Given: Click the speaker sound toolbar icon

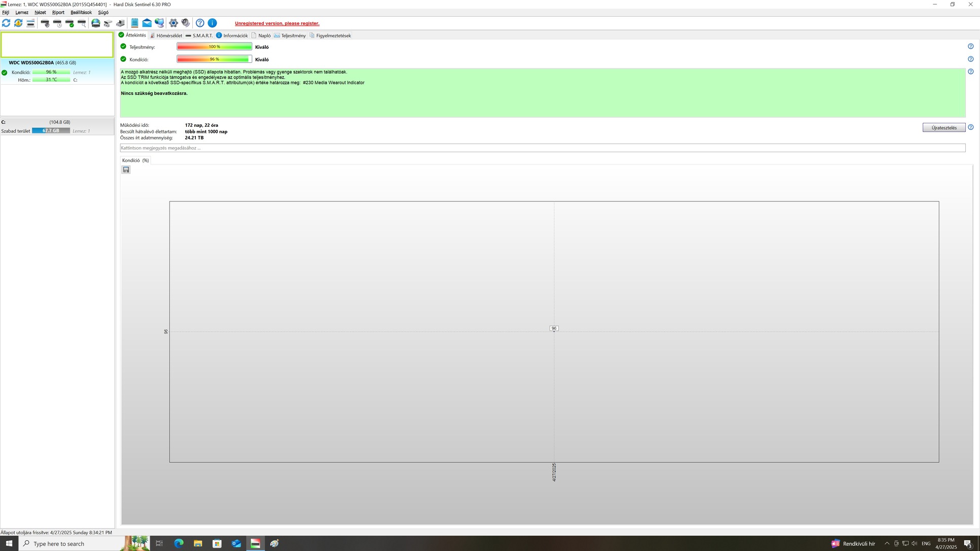Looking at the screenshot, I should [186, 23].
